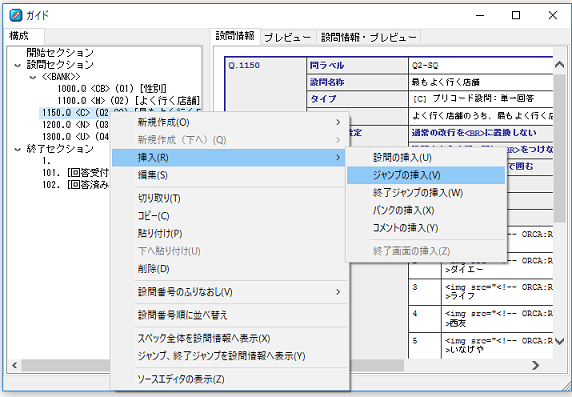Choose 終了ジャンプの挿入(W) submenu item

426,193
